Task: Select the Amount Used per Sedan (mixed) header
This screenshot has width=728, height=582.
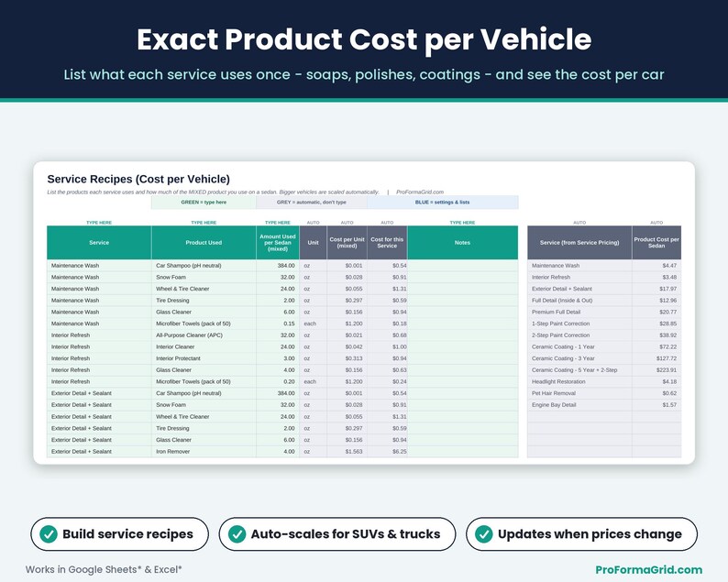Action: [x=278, y=243]
